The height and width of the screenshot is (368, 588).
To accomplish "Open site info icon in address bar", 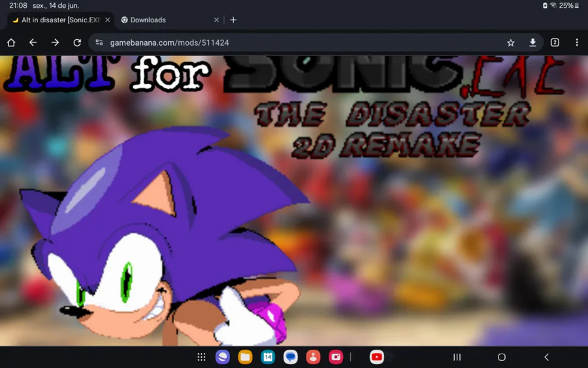I will pos(99,42).
